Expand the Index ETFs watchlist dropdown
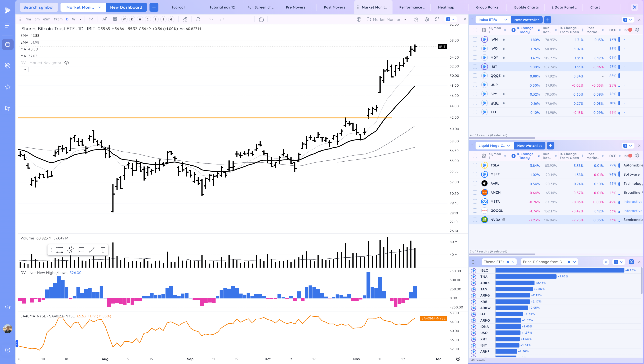This screenshot has width=644, height=364. click(505, 20)
